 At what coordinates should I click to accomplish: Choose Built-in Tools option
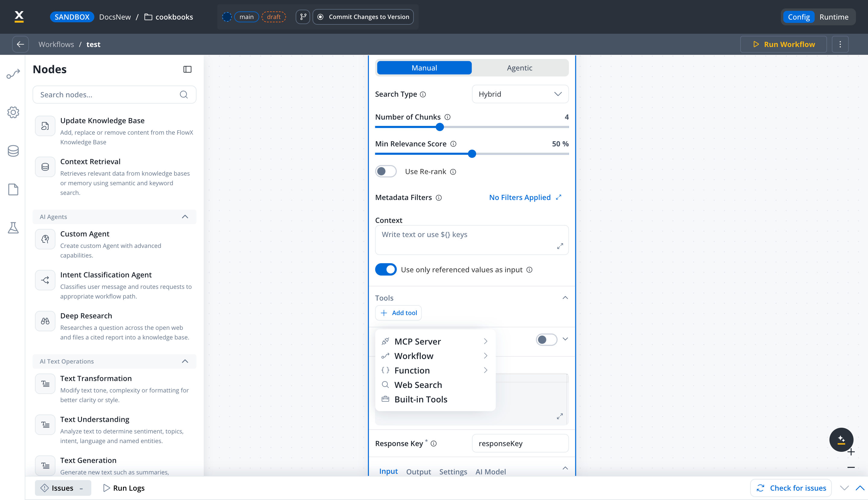coord(435,399)
